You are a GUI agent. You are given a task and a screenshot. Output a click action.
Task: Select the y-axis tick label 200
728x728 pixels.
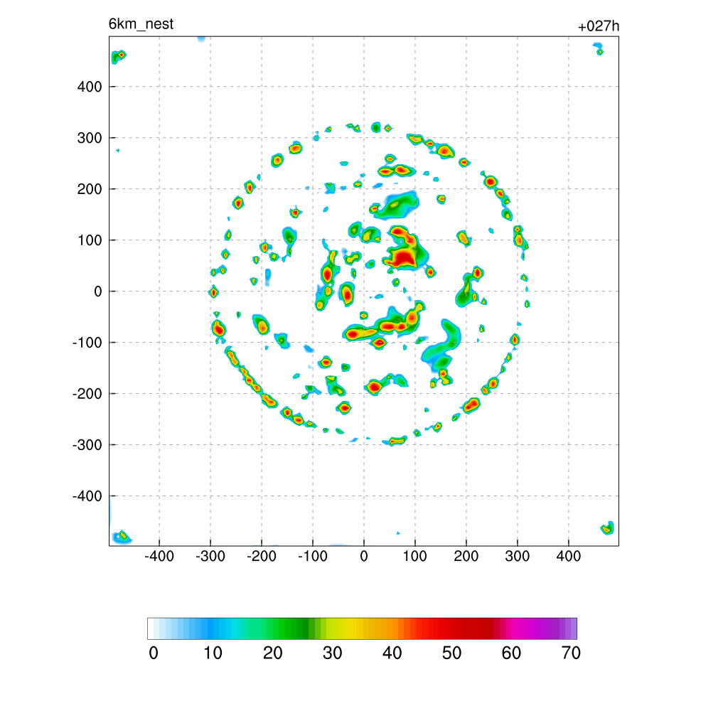90,189
